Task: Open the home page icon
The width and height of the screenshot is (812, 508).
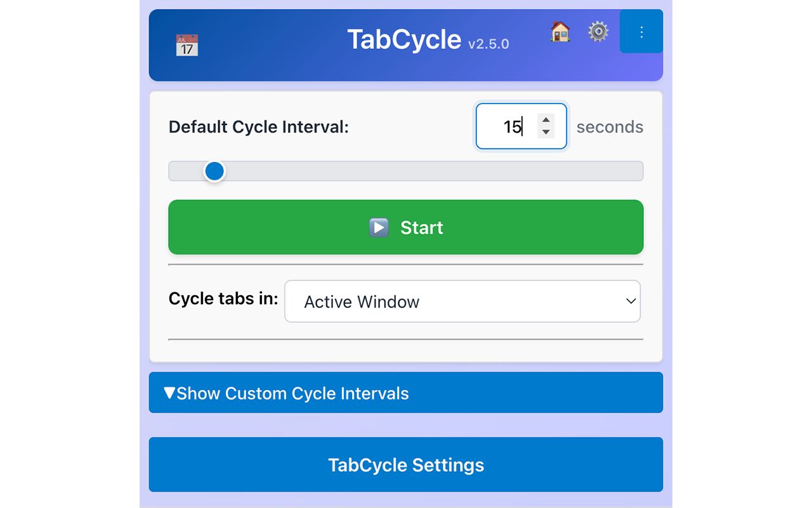Action: coord(560,31)
